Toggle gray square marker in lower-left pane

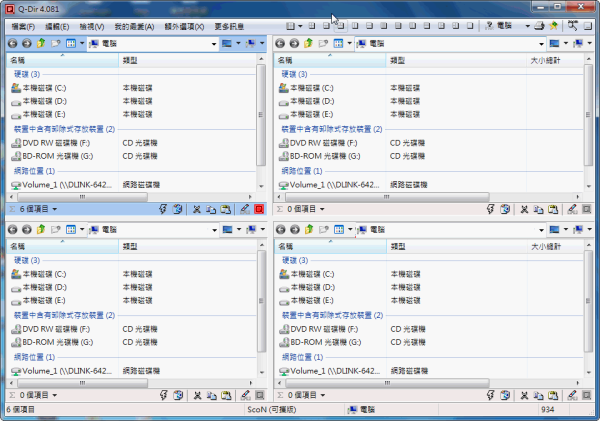pyautogui.click(x=260, y=395)
